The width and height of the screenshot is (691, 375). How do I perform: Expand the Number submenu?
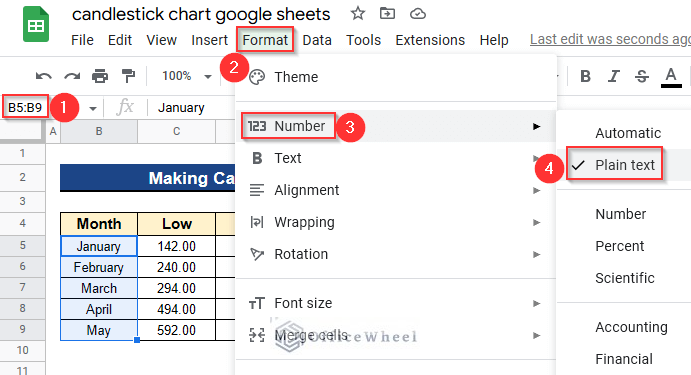396,126
